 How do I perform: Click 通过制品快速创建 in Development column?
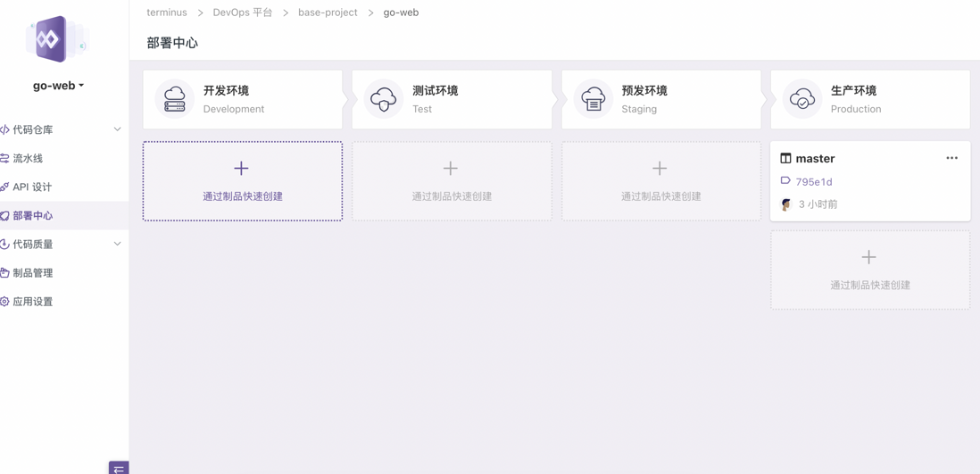coord(243,196)
